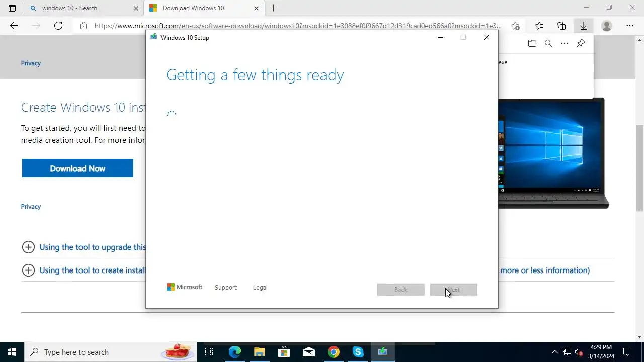The image size is (644, 362).
Task: Open Microsoft Store from the taskbar
Action: pyautogui.click(x=284, y=352)
